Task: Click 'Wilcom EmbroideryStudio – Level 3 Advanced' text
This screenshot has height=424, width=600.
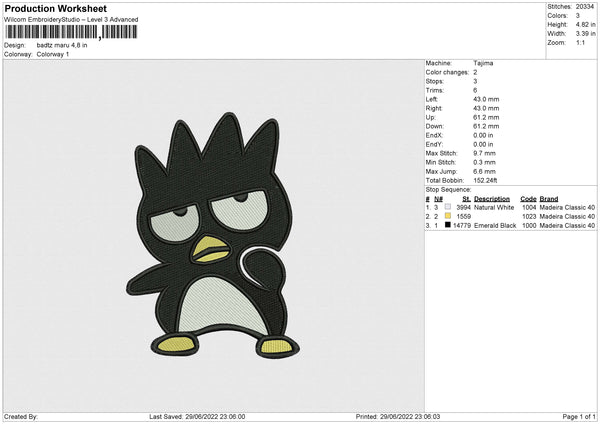Action: [x=71, y=20]
